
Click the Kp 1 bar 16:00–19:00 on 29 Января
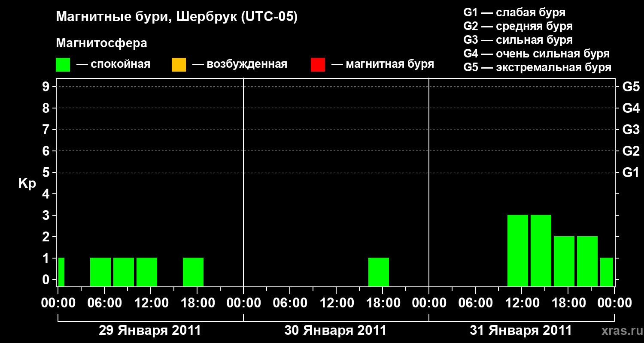click(x=193, y=272)
